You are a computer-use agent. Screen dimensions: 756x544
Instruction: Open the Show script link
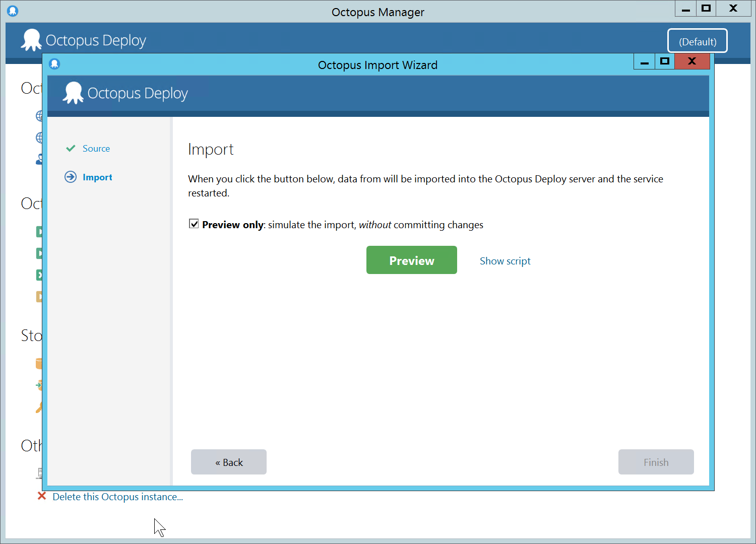[505, 261]
